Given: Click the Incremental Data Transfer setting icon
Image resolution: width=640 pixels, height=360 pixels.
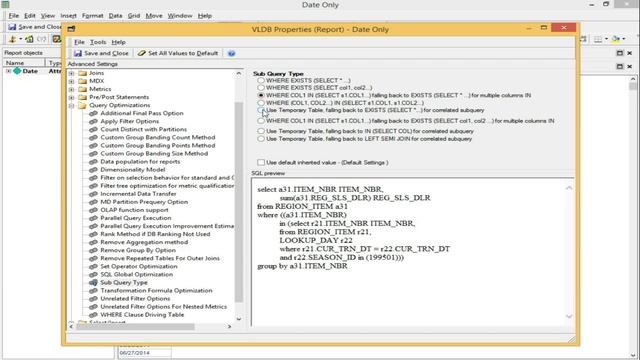Looking at the screenshot, I should [x=93, y=194].
